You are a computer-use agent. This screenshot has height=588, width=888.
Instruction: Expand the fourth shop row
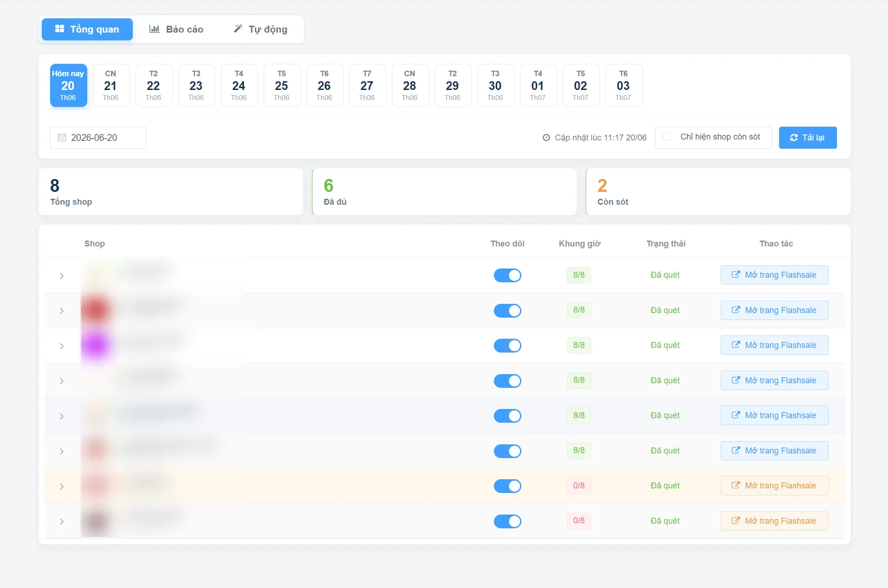[62, 381]
